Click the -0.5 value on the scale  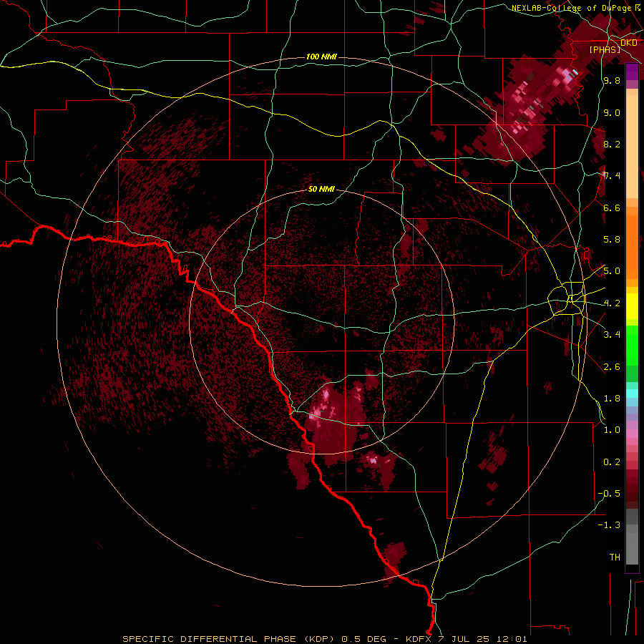[x=609, y=494]
